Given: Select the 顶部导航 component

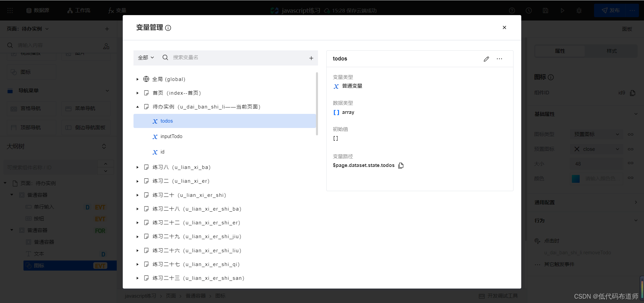Looking at the screenshot, I should (x=32, y=128).
